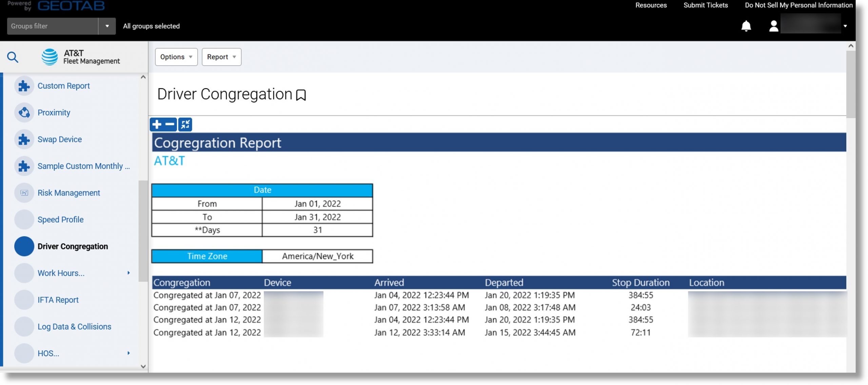Screen dimensions: 868x385
Task: Expand the HOS submenu arrow
Action: tap(129, 353)
